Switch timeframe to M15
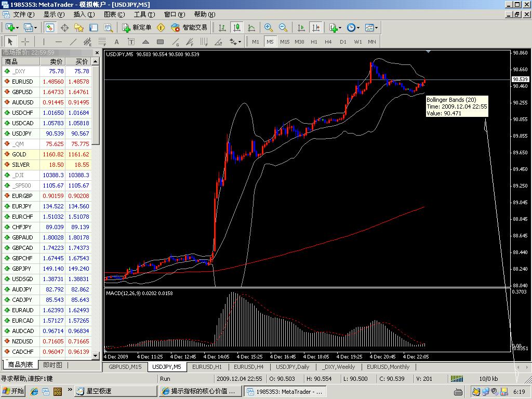532x399 pixels. (285, 42)
